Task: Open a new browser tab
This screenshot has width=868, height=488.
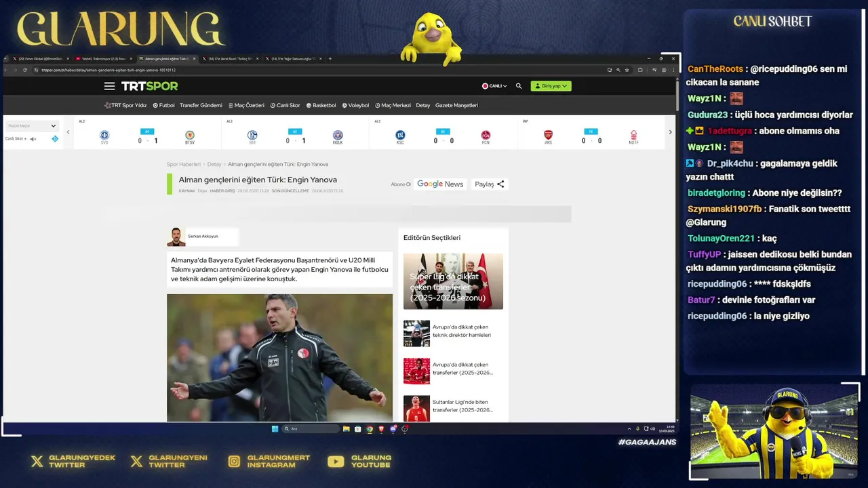Action: click(330, 59)
